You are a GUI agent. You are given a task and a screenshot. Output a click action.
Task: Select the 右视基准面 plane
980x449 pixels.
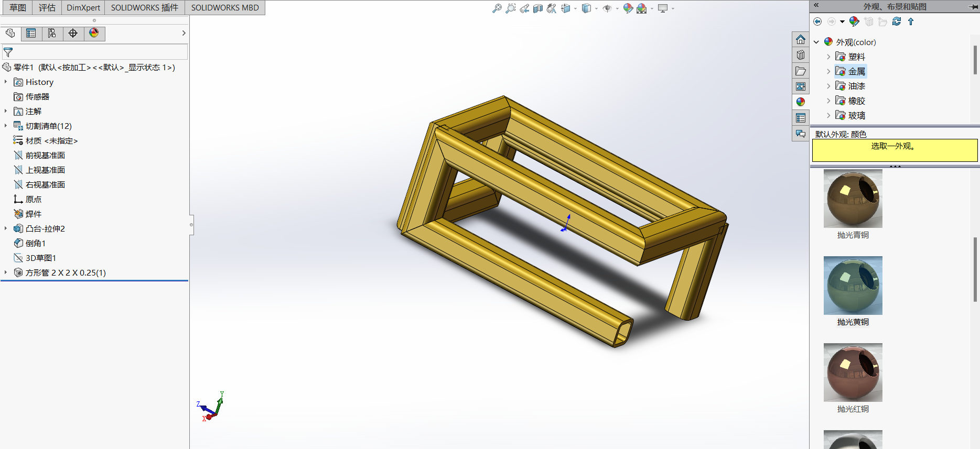coord(39,185)
